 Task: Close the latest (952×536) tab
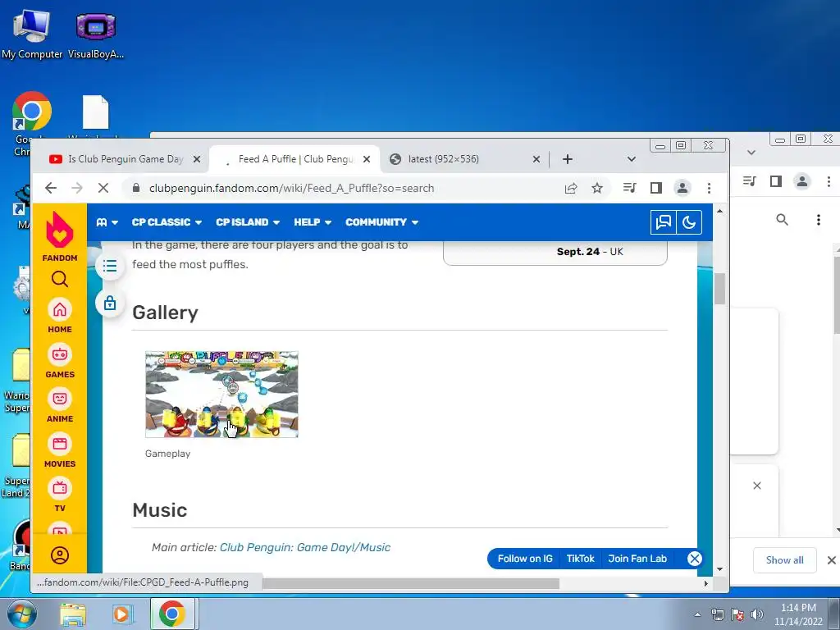pos(536,159)
